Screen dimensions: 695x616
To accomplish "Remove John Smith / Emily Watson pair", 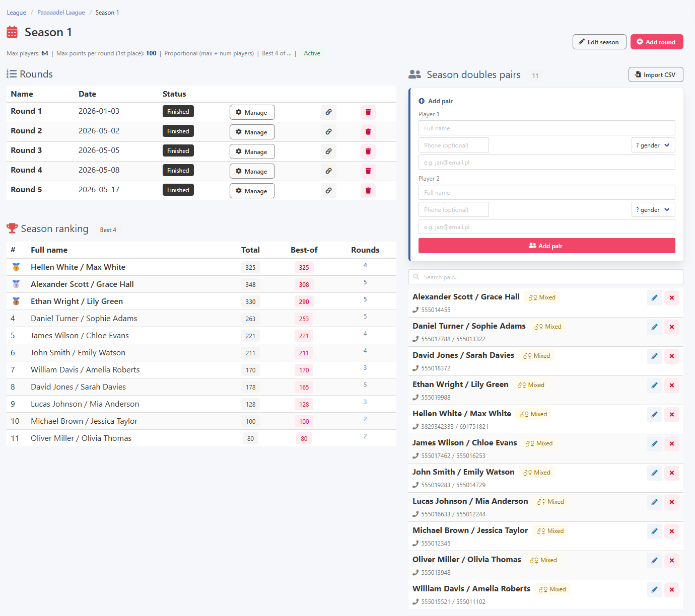I will [672, 473].
